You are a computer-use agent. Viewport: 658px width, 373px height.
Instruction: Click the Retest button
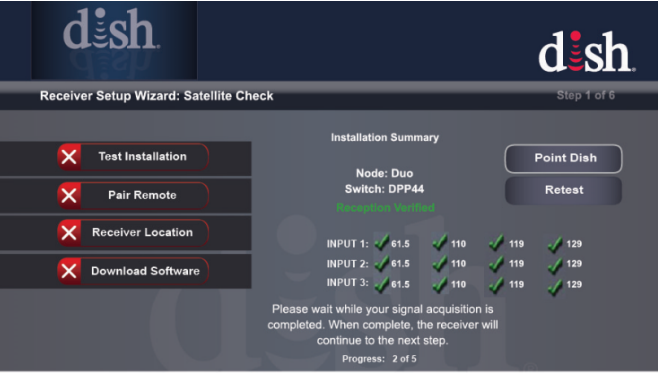(564, 190)
